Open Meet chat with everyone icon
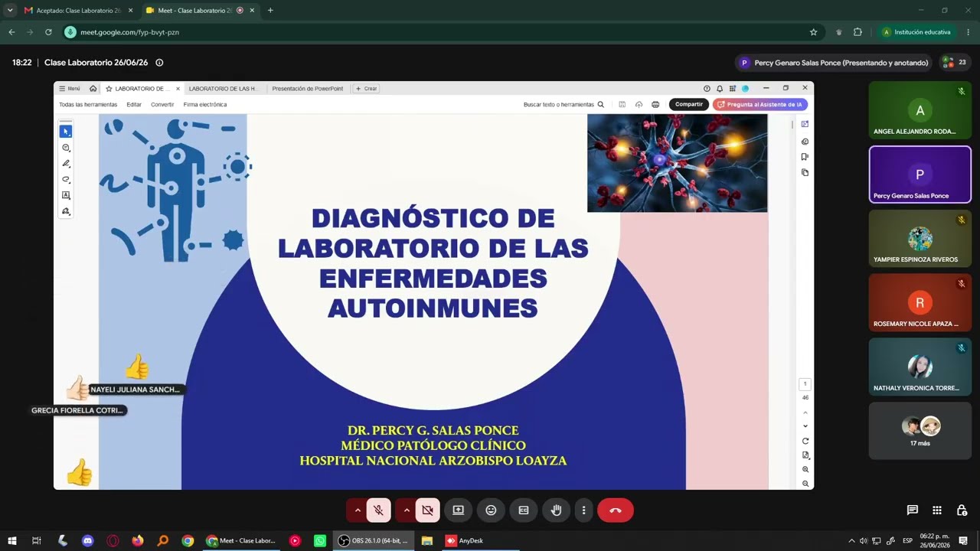980x551 pixels. coord(913,510)
